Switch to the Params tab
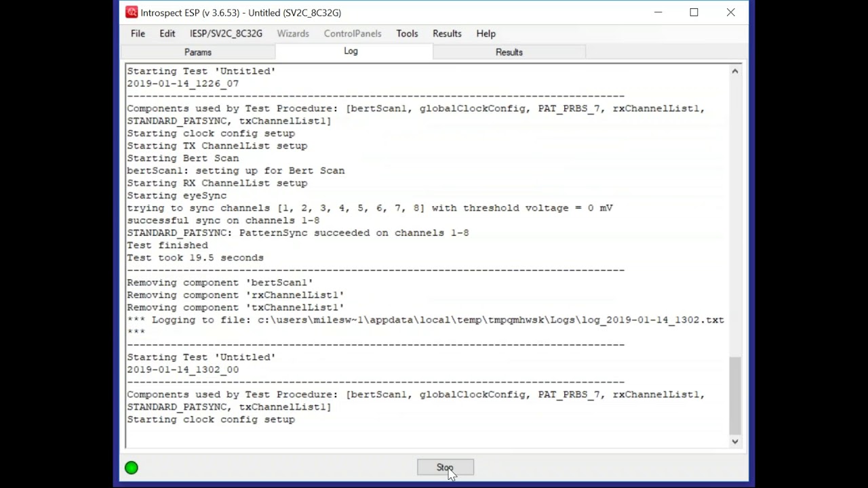This screenshot has height=488, width=868. coord(198,52)
